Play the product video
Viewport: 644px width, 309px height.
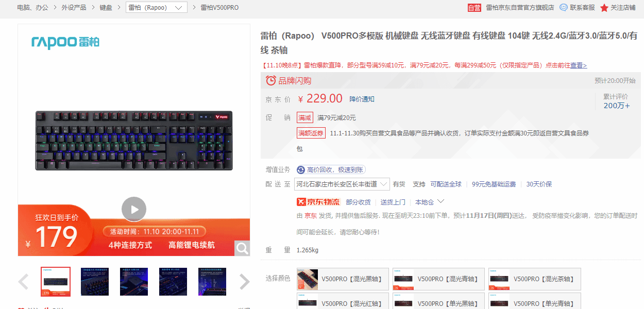134,209
